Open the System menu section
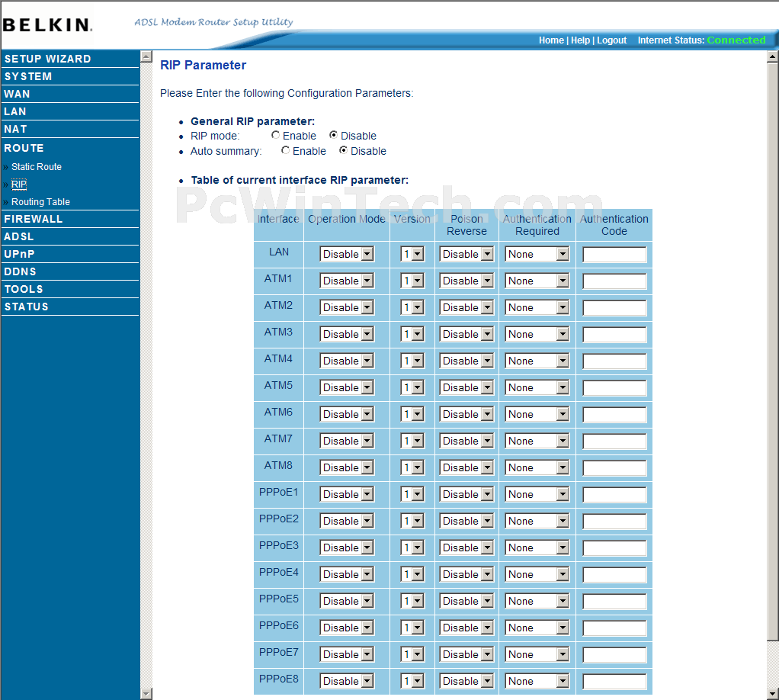The image size is (779, 700). coord(28,76)
